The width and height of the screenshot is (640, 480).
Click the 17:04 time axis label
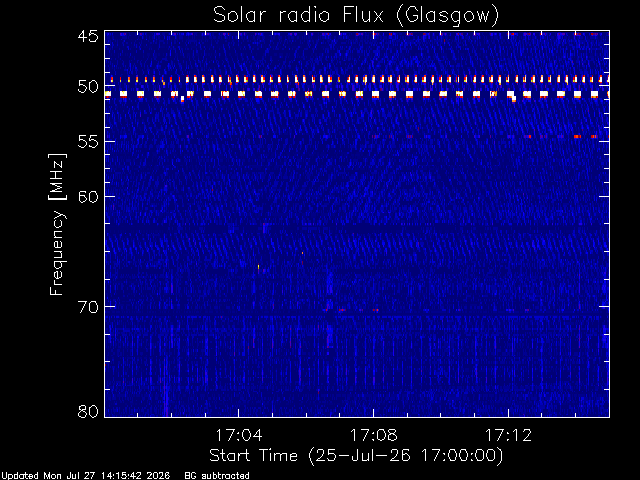(x=239, y=435)
